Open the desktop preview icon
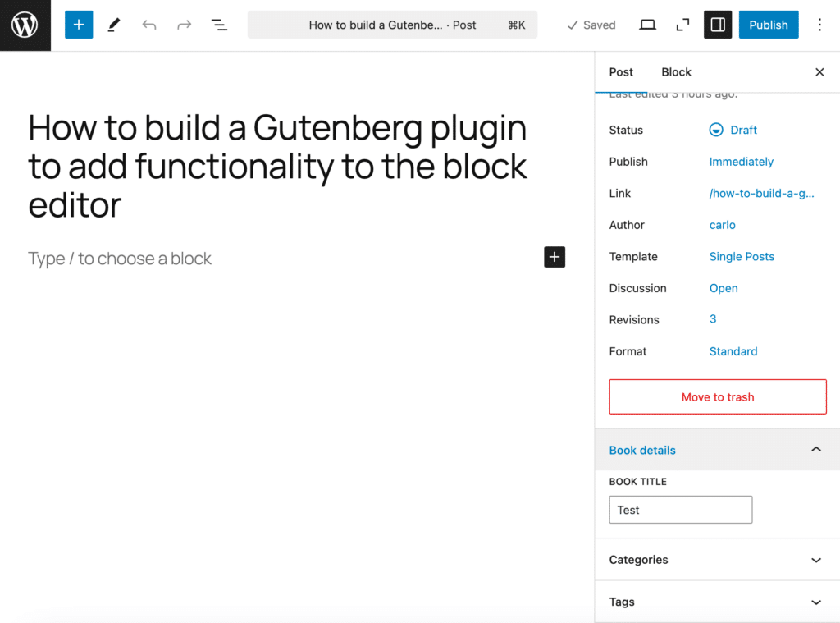840x623 pixels. coord(647,25)
